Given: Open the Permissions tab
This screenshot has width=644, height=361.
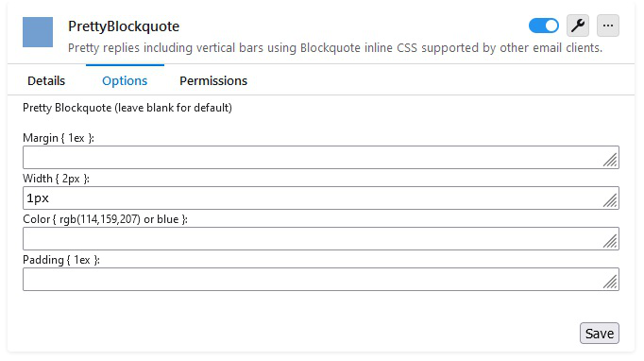Looking at the screenshot, I should (x=213, y=80).
